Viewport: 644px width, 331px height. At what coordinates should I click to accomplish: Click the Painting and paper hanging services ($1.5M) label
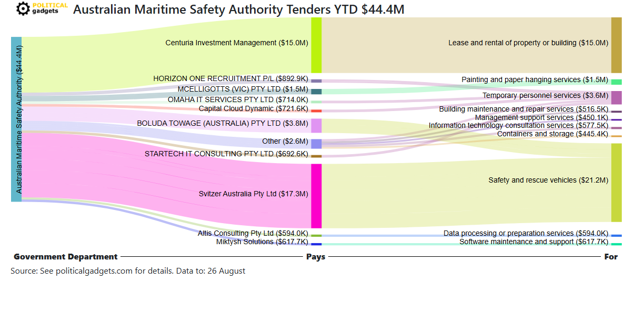coord(535,79)
